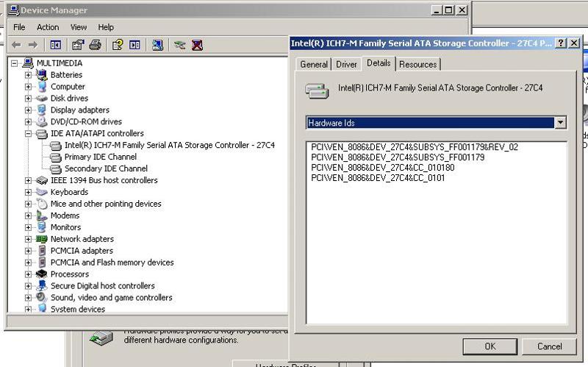The height and width of the screenshot is (367, 588).
Task: Click the Keyboards category icon
Action: (42, 192)
